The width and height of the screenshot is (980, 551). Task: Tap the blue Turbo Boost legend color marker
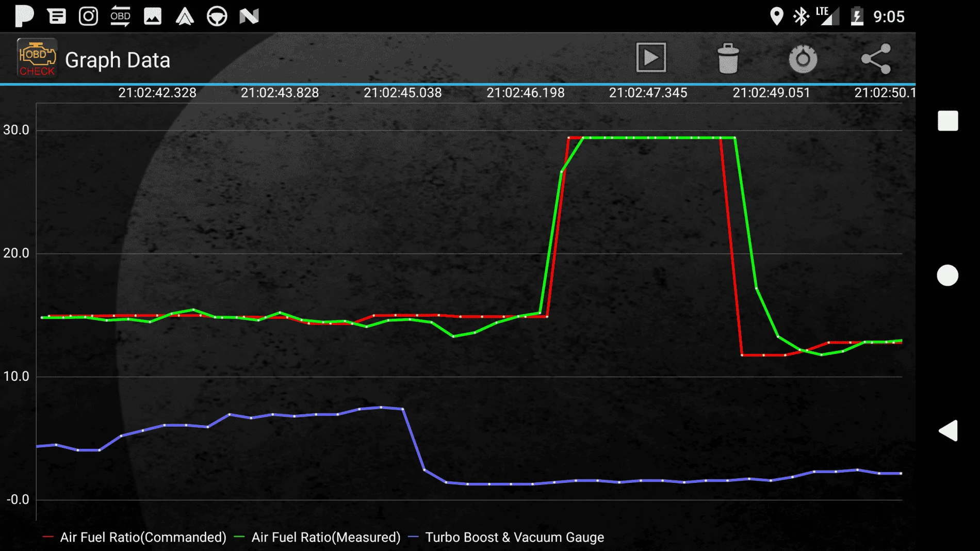click(x=413, y=537)
